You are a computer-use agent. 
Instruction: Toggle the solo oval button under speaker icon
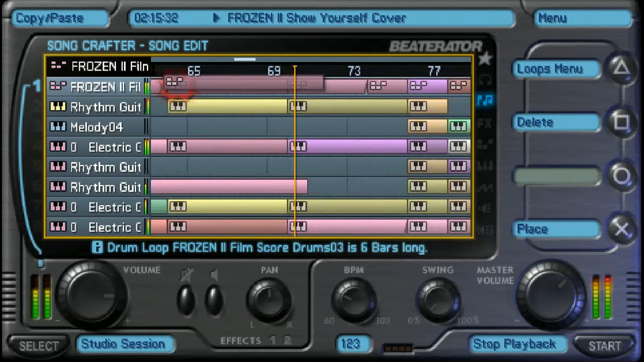(214, 300)
